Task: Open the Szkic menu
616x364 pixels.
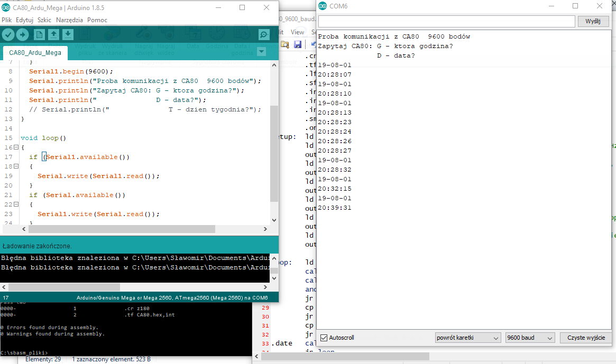Action: click(x=44, y=20)
